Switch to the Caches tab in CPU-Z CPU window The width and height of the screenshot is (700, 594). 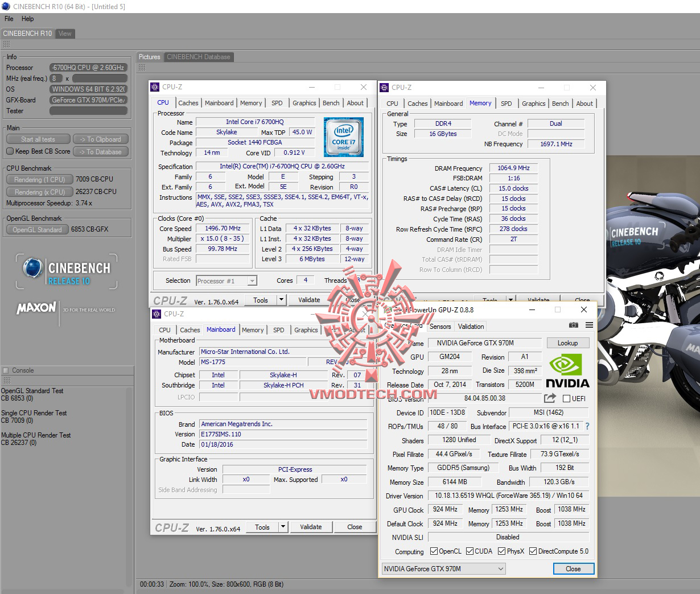tap(188, 103)
